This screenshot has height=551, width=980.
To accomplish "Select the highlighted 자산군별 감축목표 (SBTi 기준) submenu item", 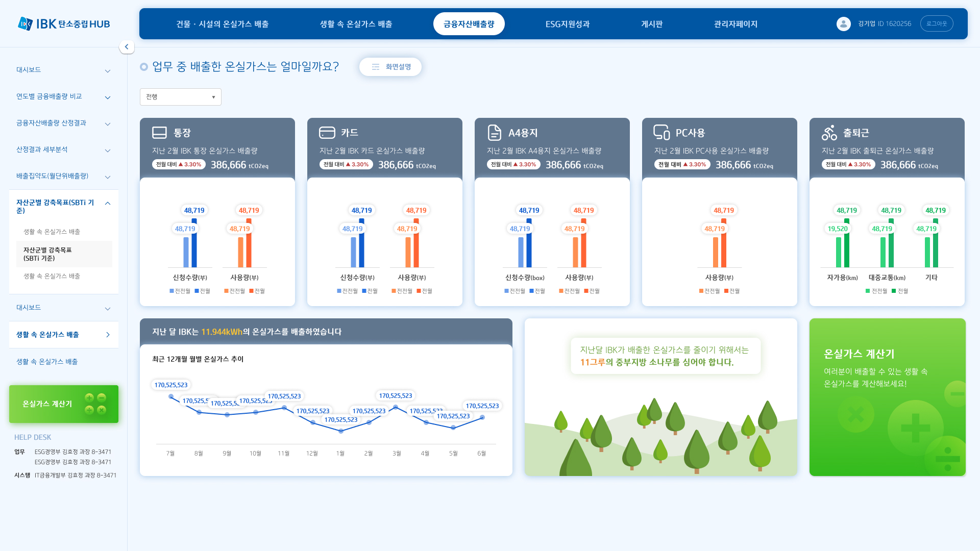I will coord(64,254).
